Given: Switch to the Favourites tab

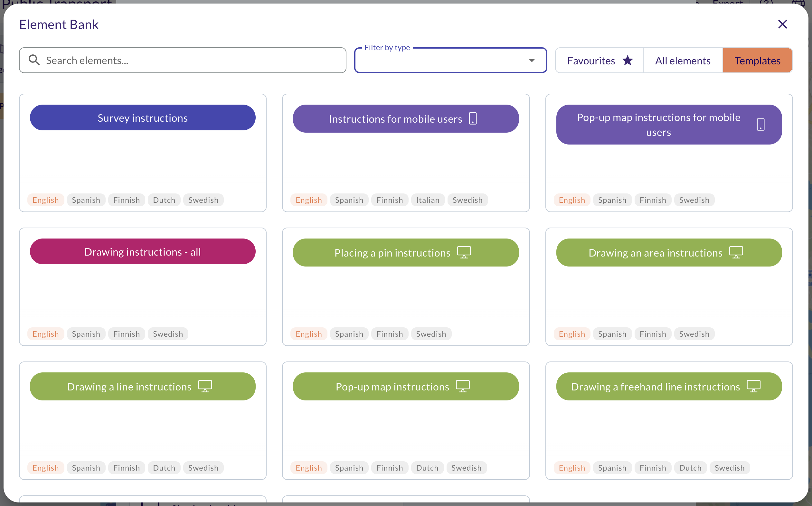Looking at the screenshot, I should point(599,60).
